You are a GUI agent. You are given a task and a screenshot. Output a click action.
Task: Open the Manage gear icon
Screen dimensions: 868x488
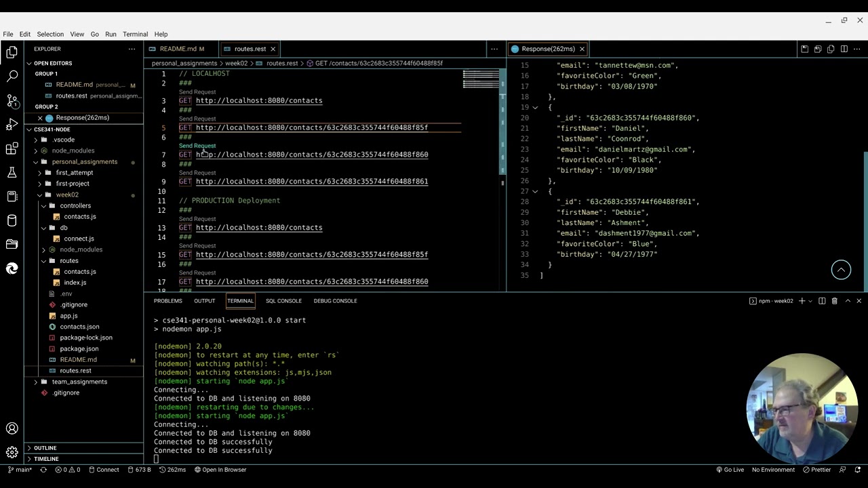point(12,452)
